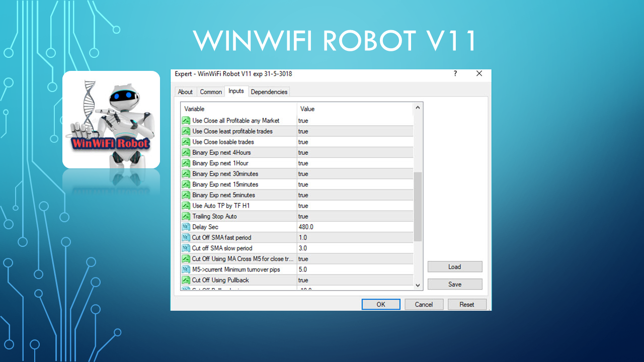Viewport: 644px width, 362px height.
Task: Select the Binary Exp next 15minutes label
Action: [225, 185]
